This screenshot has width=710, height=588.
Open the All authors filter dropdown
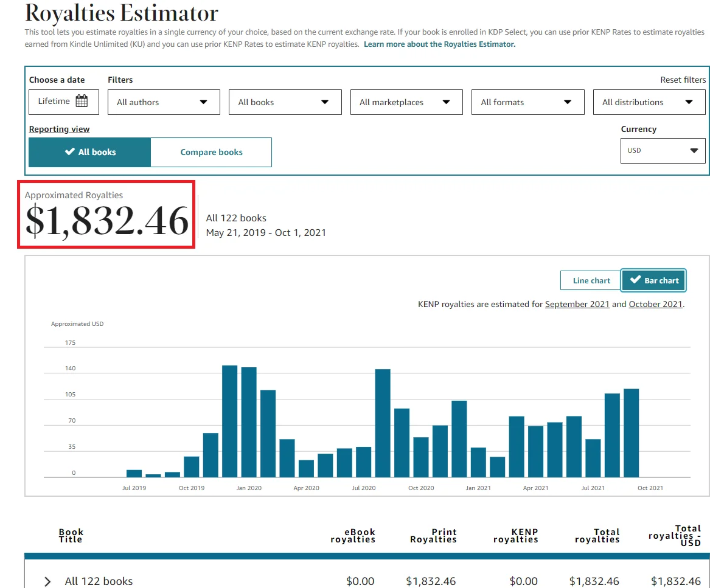(163, 102)
